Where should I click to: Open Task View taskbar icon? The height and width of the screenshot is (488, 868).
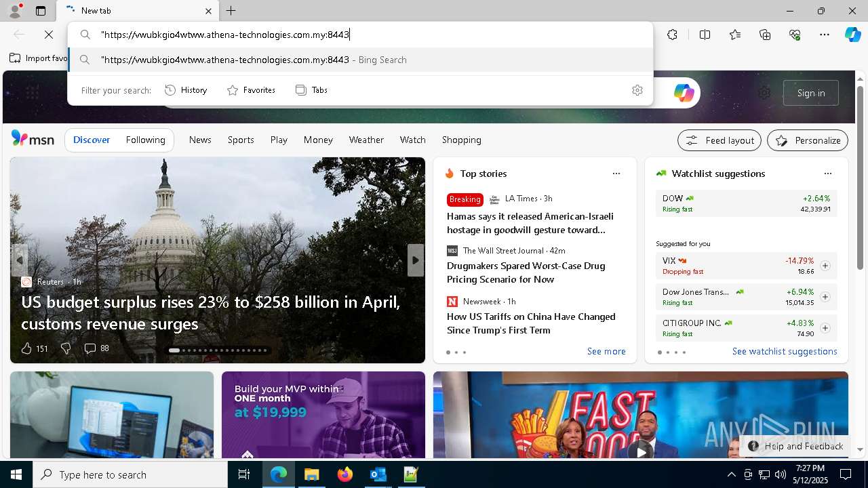(x=245, y=474)
